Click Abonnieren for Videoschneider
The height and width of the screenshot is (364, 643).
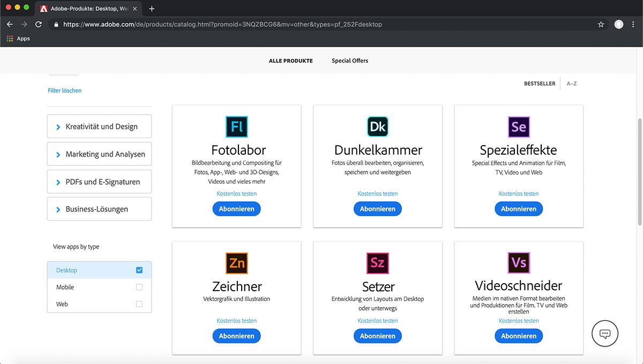[519, 336]
